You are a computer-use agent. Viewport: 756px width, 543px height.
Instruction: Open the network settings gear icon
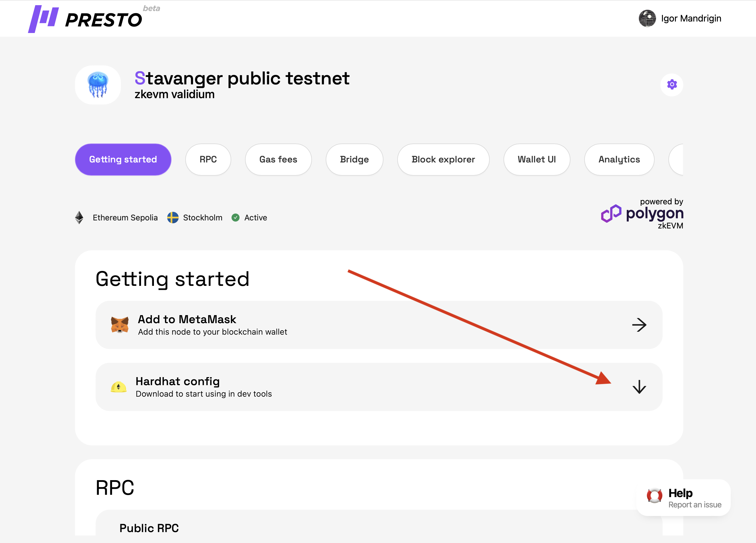672,85
